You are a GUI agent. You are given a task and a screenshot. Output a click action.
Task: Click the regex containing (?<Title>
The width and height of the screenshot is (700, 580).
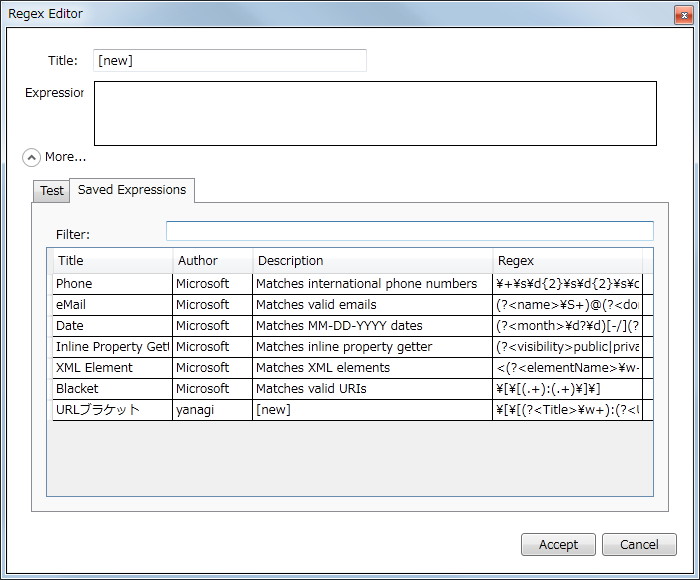pyautogui.click(x=567, y=410)
